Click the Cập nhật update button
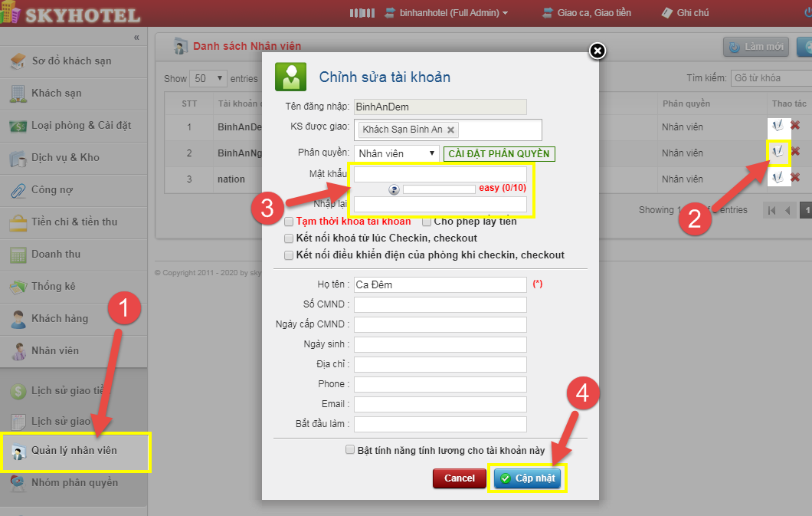This screenshot has width=812, height=516. point(527,478)
